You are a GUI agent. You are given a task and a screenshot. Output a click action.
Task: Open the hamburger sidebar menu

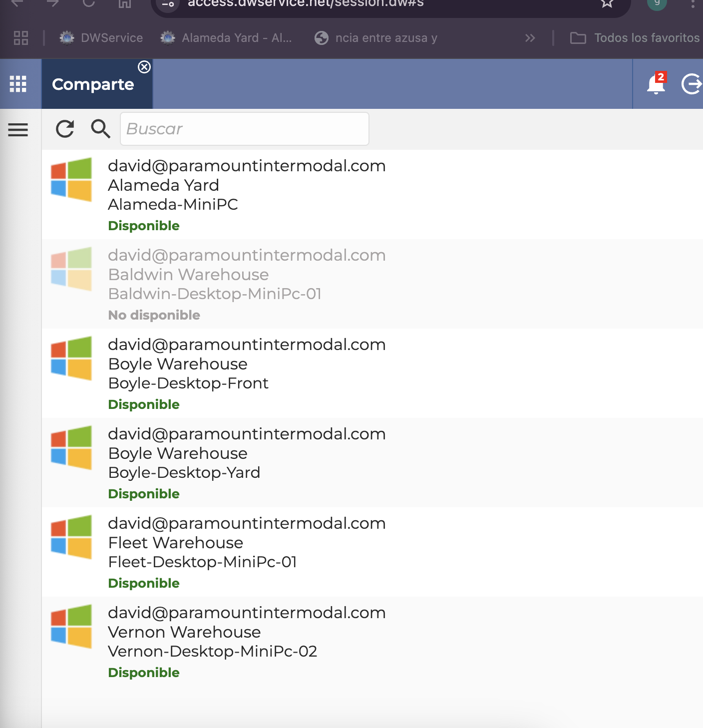point(18,130)
